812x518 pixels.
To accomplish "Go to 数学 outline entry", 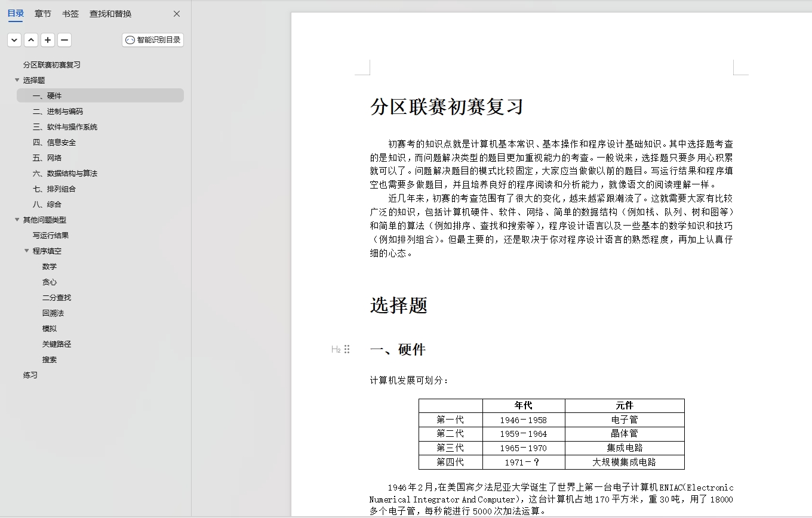I will [x=50, y=266].
